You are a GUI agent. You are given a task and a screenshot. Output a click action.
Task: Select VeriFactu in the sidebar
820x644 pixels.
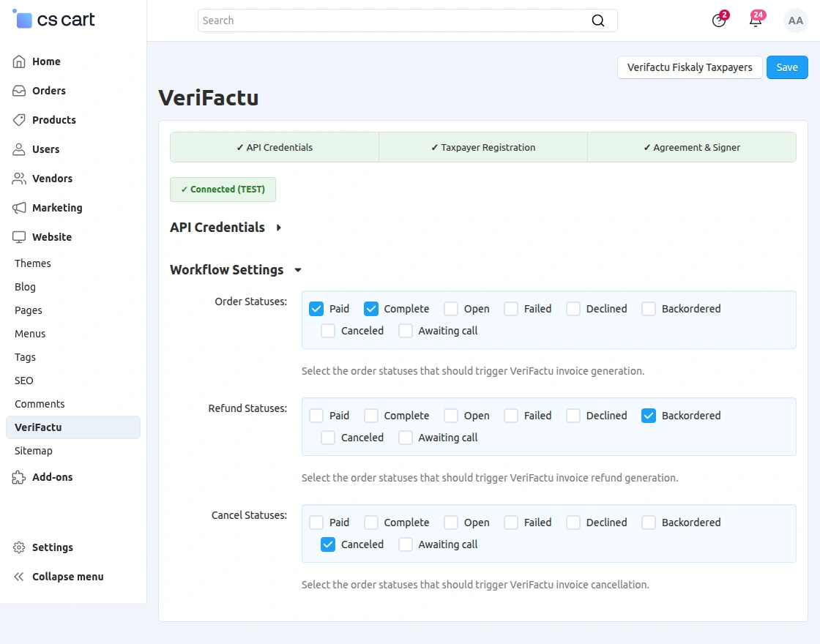[73, 427]
